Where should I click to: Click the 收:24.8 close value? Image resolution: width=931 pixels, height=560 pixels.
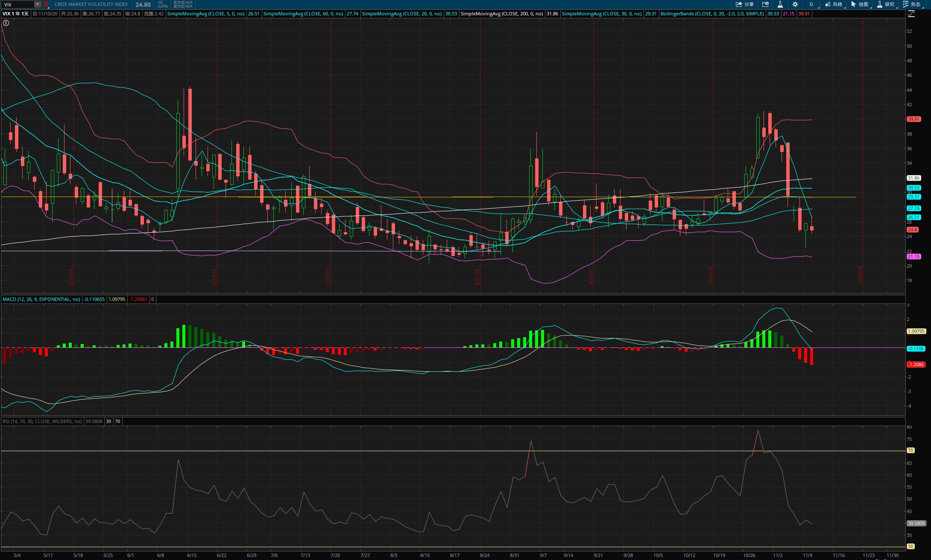pos(133,14)
